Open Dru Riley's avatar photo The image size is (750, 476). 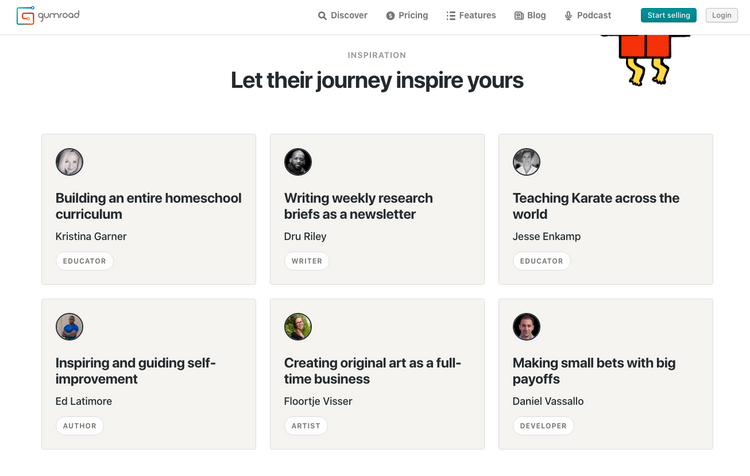[298, 162]
